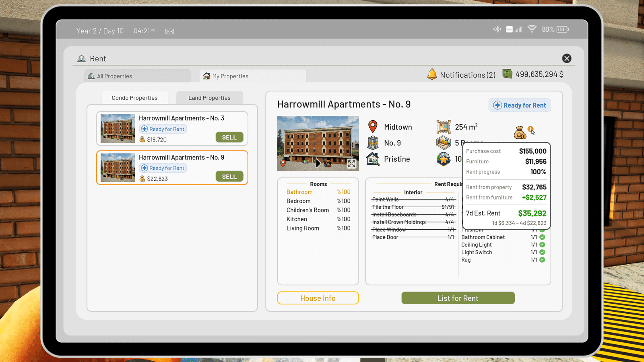Click the battery indicator icon
Screen dimensions: 644x362
[563, 29]
